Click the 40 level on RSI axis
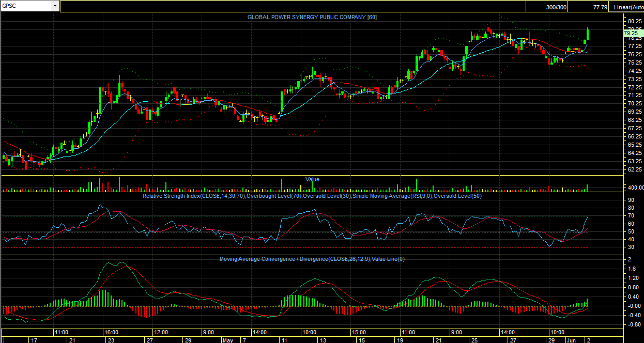644x343 pixels. pos(631,239)
